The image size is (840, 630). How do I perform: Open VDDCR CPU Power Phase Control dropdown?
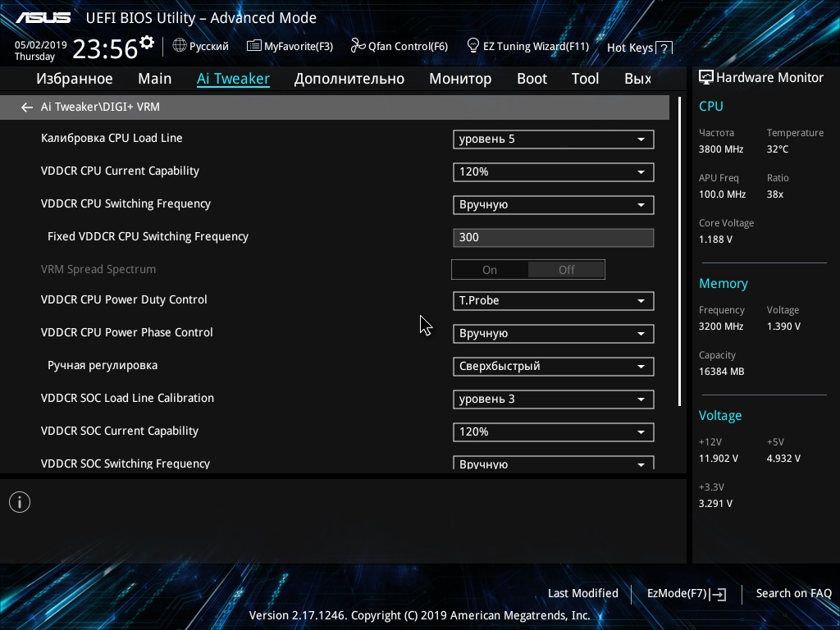[554, 333]
